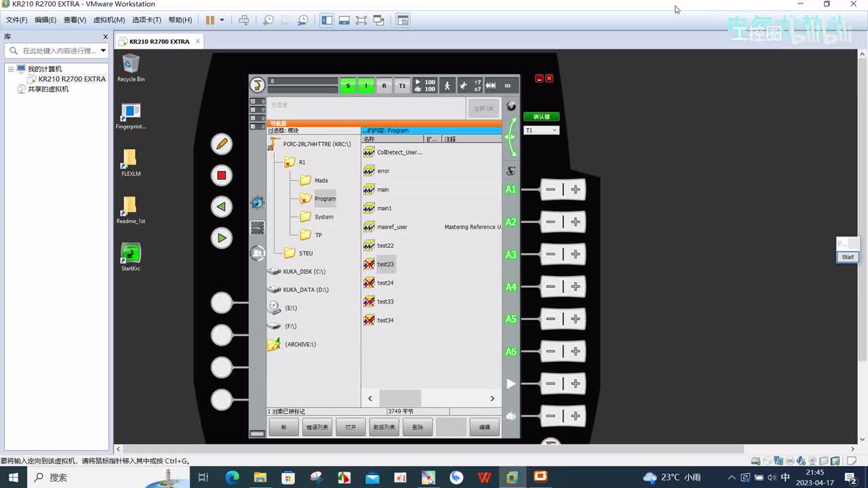Select the KUKA_DATA (D:\) drive
The width and height of the screenshot is (868, 488).
pos(298,290)
